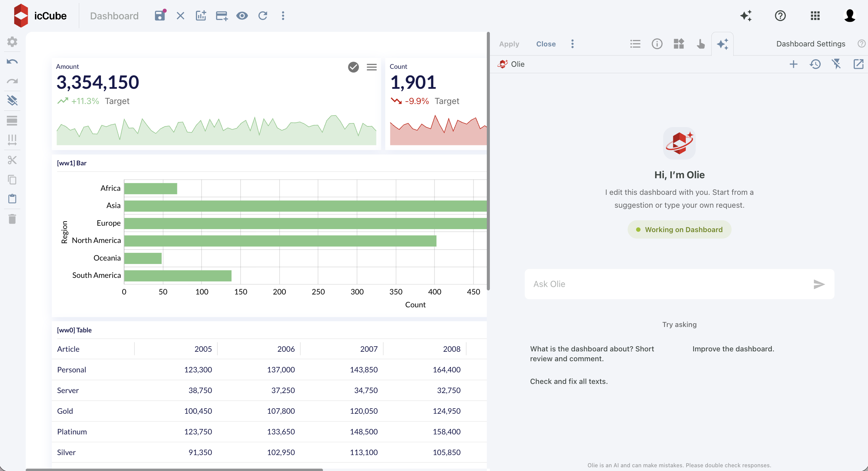The width and height of the screenshot is (868, 471).
Task: Open the help question mark icon
Action: (x=780, y=16)
